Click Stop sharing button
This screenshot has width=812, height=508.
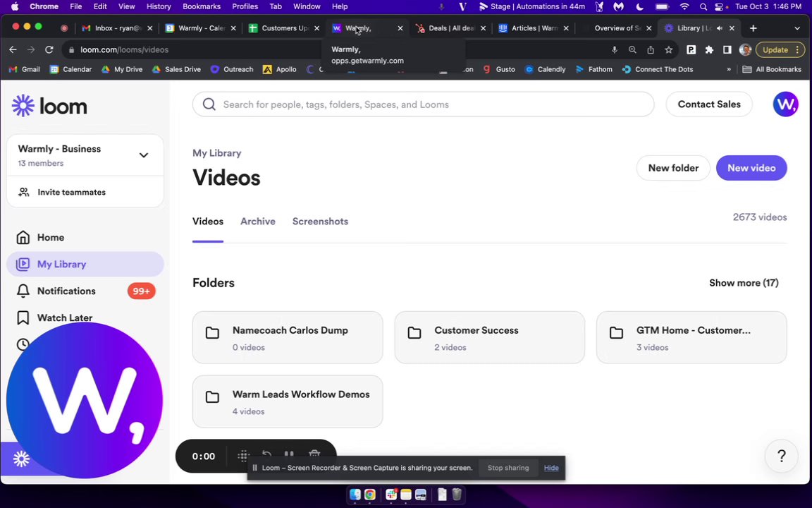508,468
